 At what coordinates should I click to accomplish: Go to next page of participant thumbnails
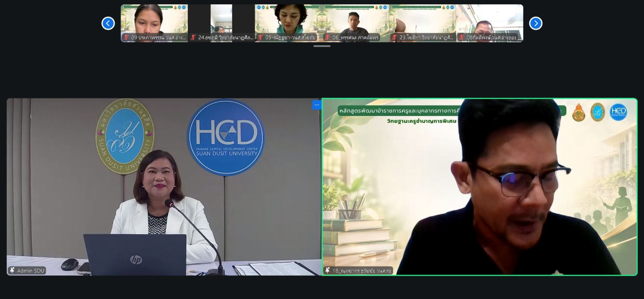(536, 23)
